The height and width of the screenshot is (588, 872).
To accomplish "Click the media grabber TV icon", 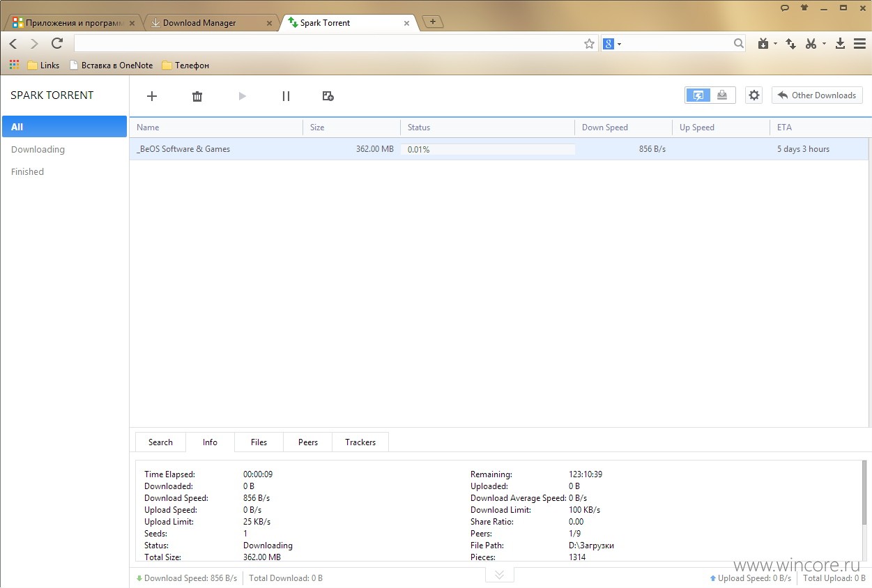I will pyautogui.click(x=763, y=44).
